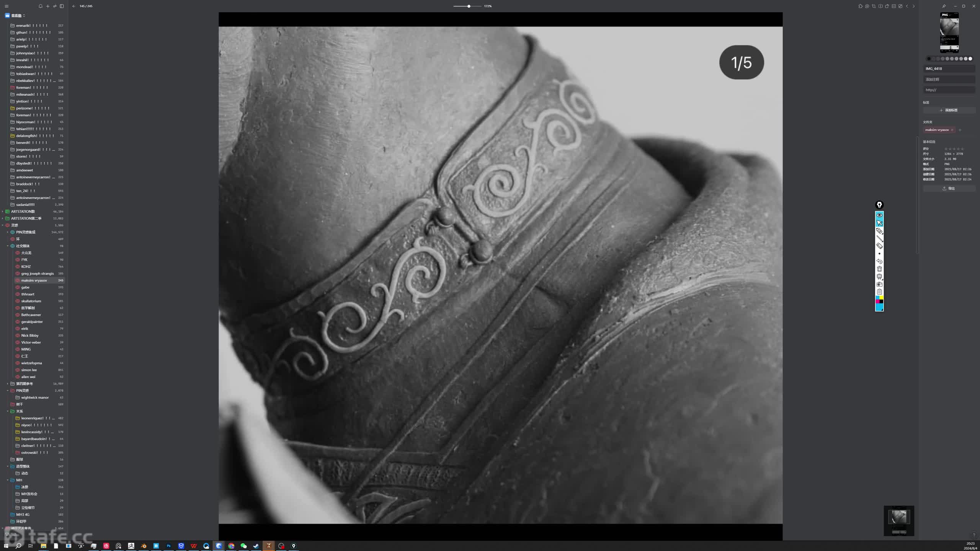Viewport: 980px width, 551px height.
Task: Click the zoom slider handle at top
Action: (469, 6)
